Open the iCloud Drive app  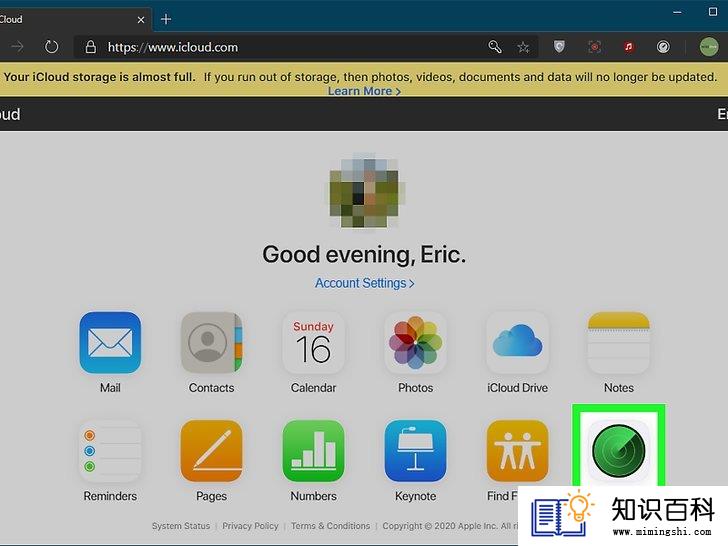tap(517, 343)
